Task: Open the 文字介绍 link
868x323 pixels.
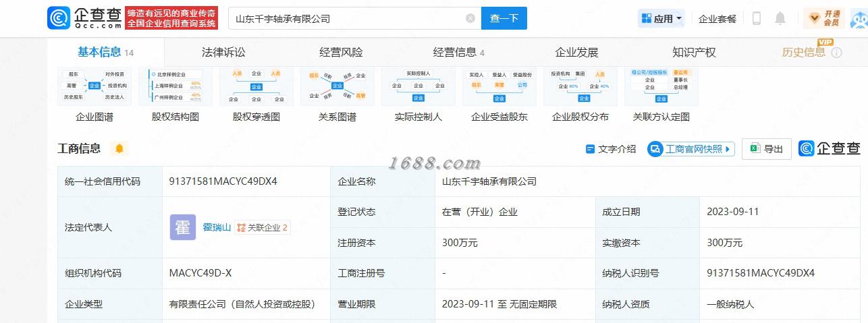Action: [611, 149]
